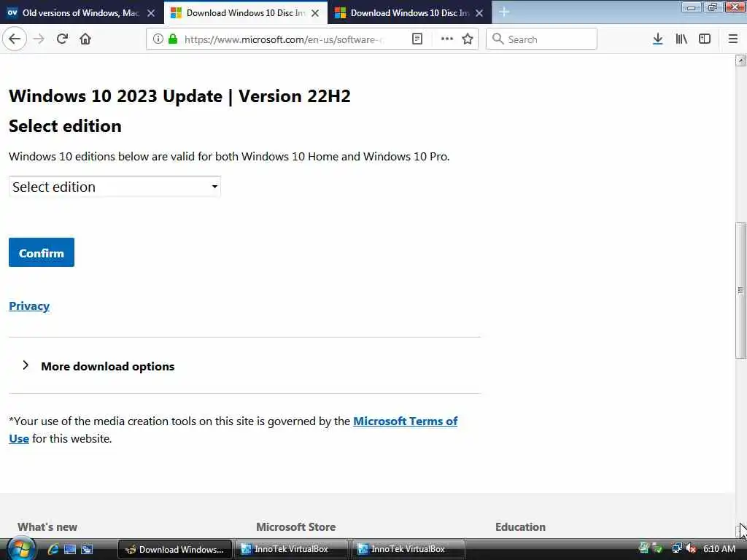Open the Select edition dropdown
This screenshot has height=560, width=747.
(x=115, y=187)
